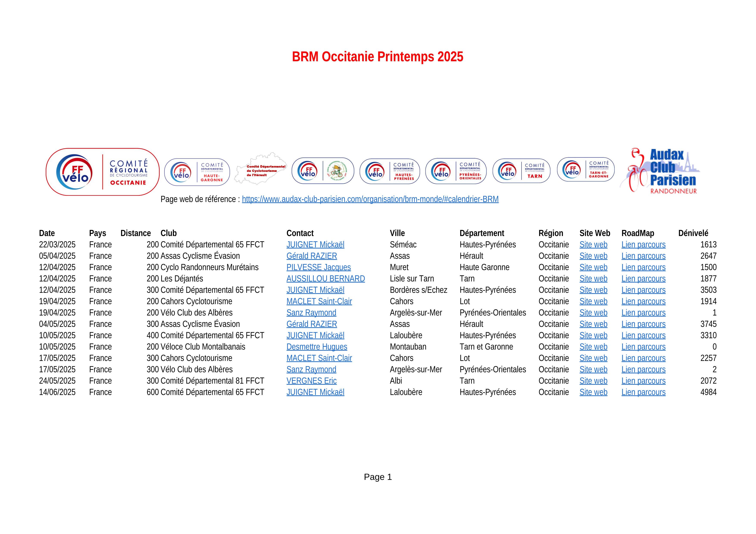
Task: Select Dénivelé value 2647
Action: (x=708, y=256)
